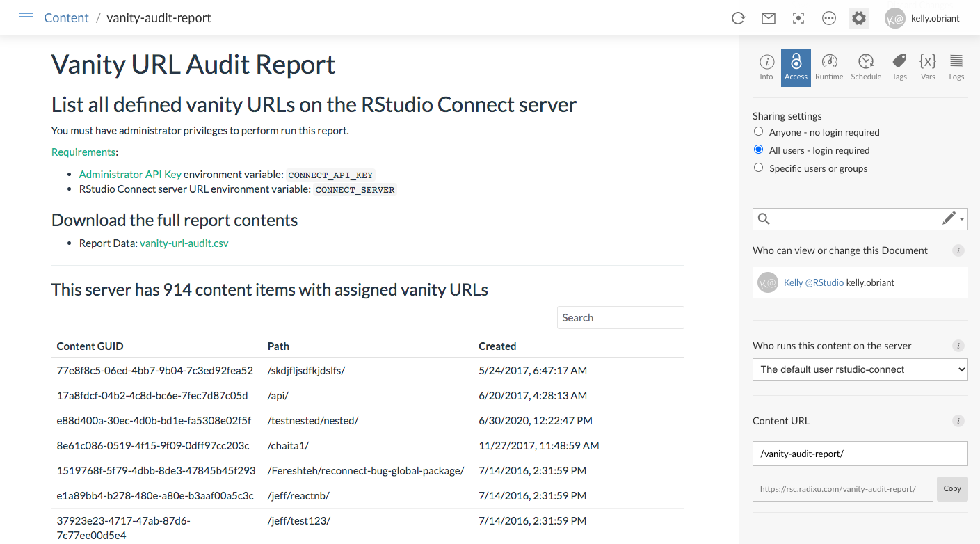Select the Access tab
The width and height of the screenshot is (980, 544).
[x=796, y=67]
